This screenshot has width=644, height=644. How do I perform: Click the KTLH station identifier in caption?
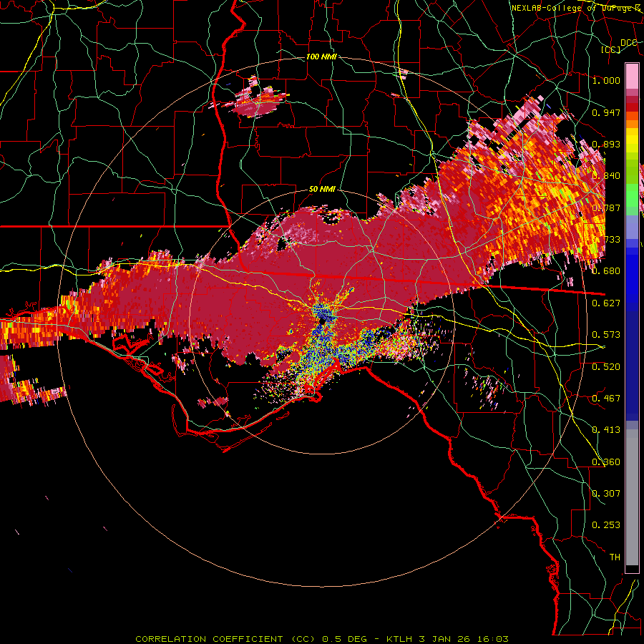pos(399,639)
